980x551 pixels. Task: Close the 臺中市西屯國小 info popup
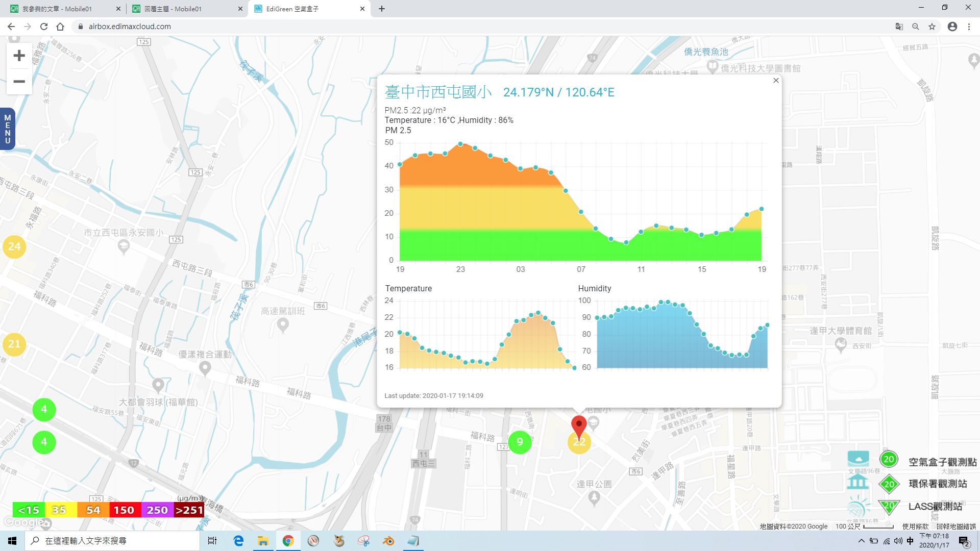(776, 81)
